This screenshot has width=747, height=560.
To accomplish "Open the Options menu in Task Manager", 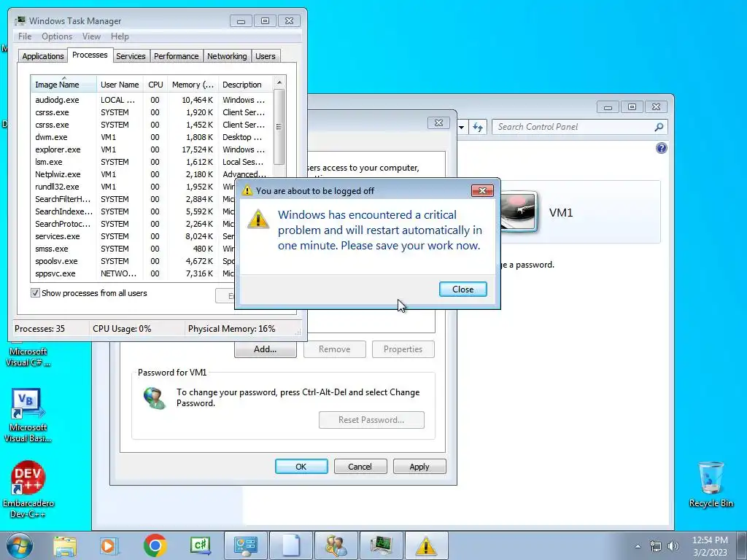I will (57, 36).
